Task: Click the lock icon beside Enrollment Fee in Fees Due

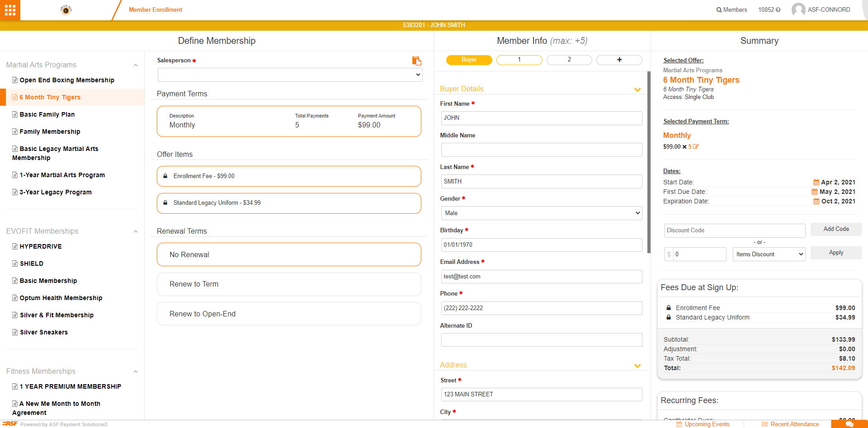Action: pyautogui.click(x=669, y=308)
